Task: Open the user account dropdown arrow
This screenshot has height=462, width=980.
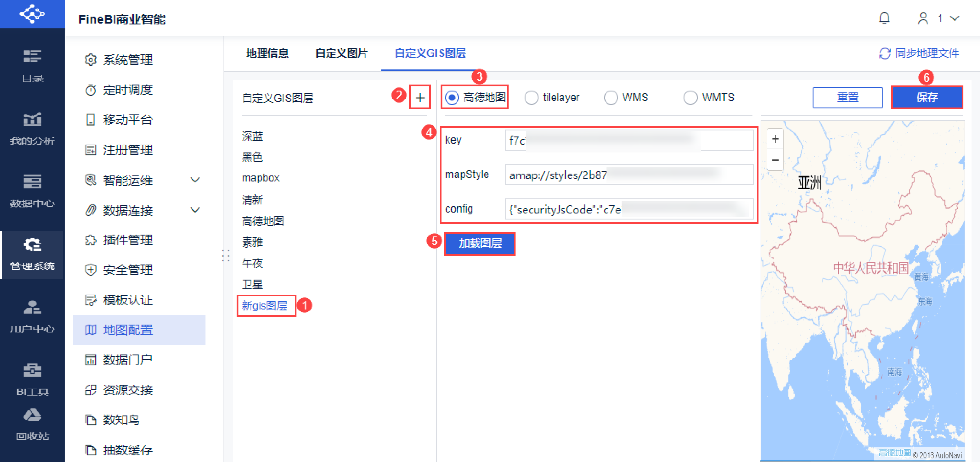Action: [x=955, y=18]
